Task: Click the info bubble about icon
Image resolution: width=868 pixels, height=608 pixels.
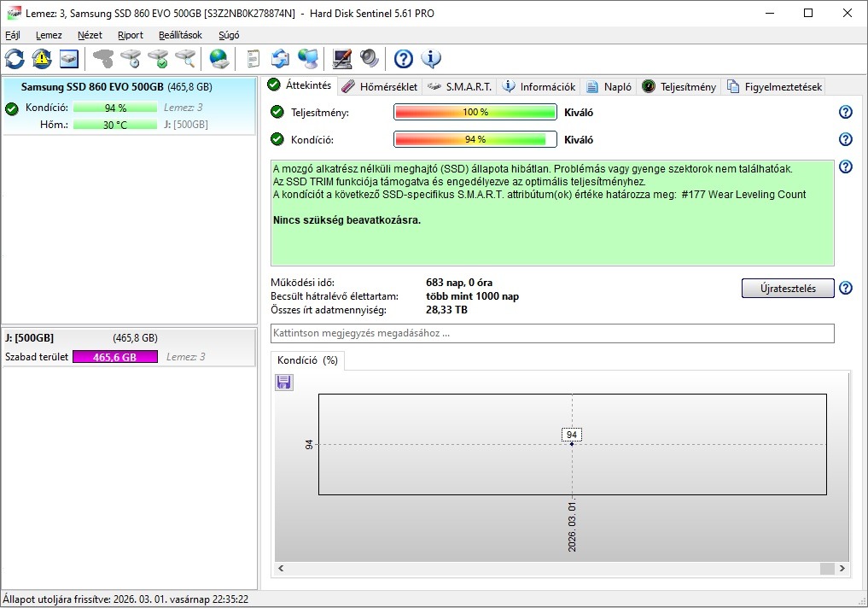Action: coord(431,58)
